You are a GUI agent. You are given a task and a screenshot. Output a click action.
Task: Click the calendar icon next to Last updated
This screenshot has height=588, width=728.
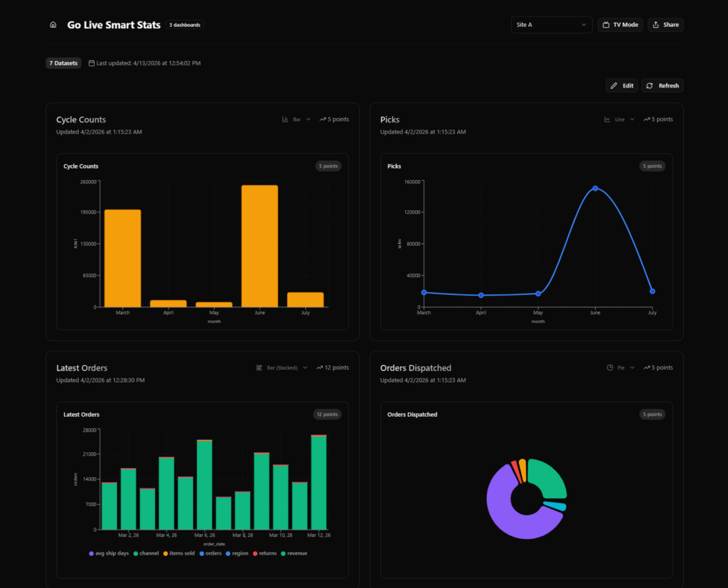pyautogui.click(x=92, y=63)
